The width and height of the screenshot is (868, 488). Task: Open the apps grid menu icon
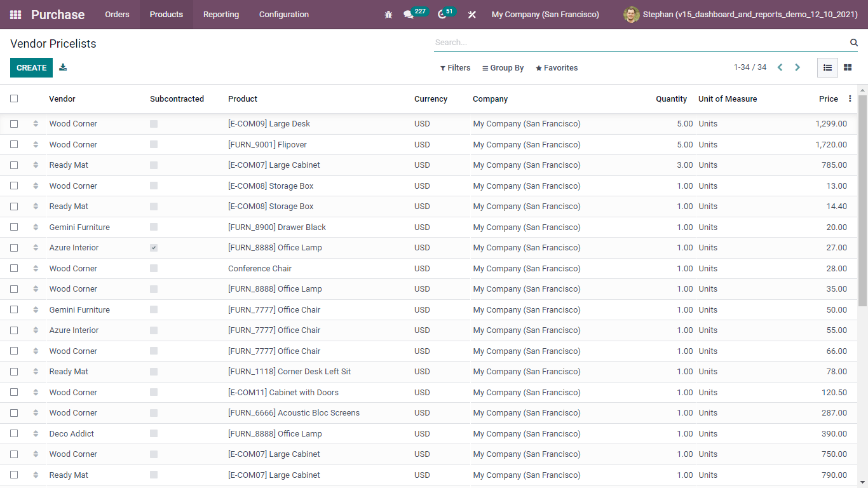tap(16, 15)
